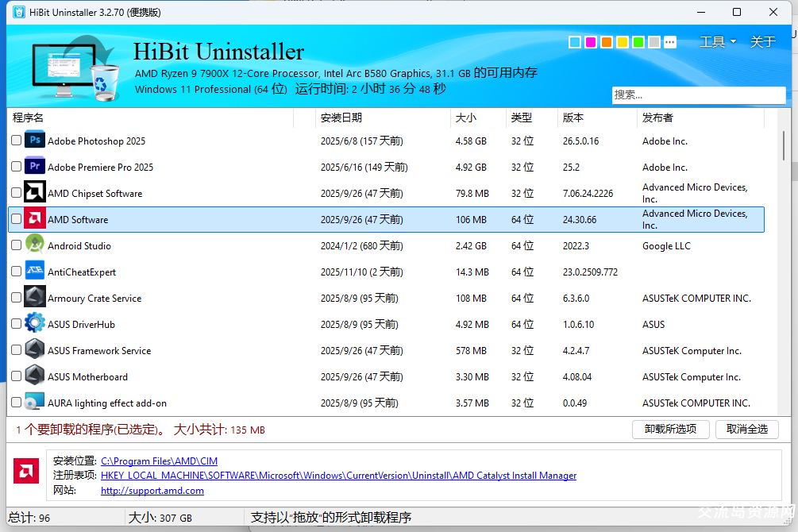This screenshot has height=532, width=798.
Task: Sort by 大小 column header
Action: (x=478, y=118)
